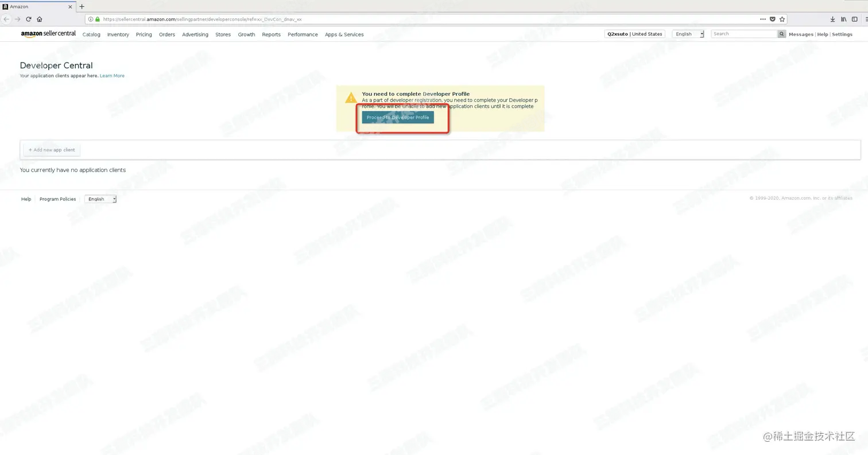Open the Inventory menu
This screenshot has height=455, width=868.
click(x=118, y=34)
